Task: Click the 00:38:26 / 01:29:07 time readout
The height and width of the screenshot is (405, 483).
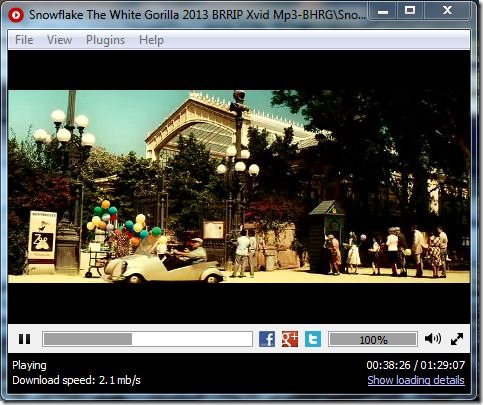Action: 416,365
